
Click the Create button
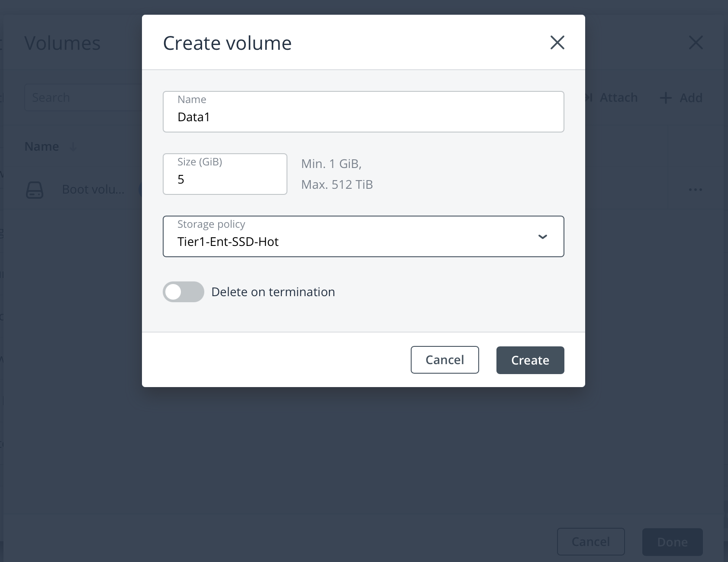530,360
